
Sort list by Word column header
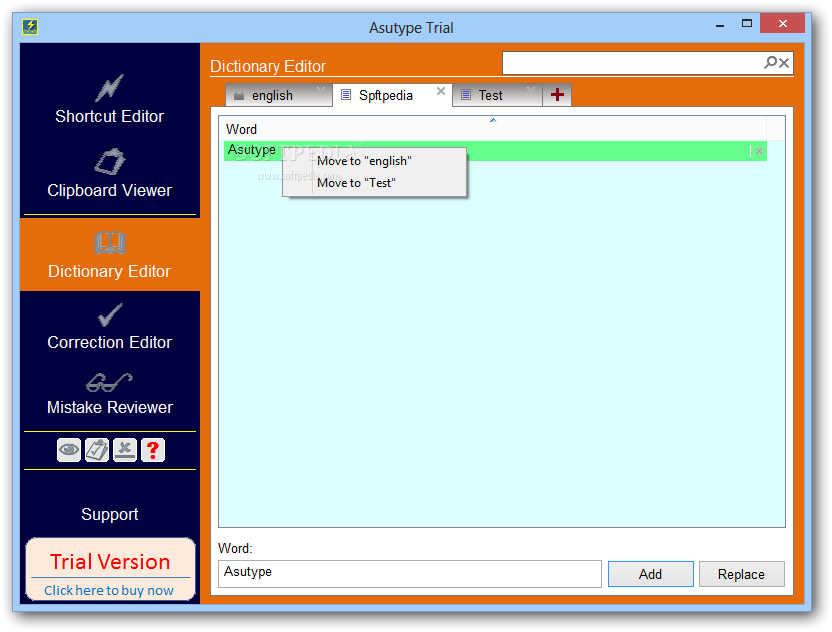pos(492,129)
